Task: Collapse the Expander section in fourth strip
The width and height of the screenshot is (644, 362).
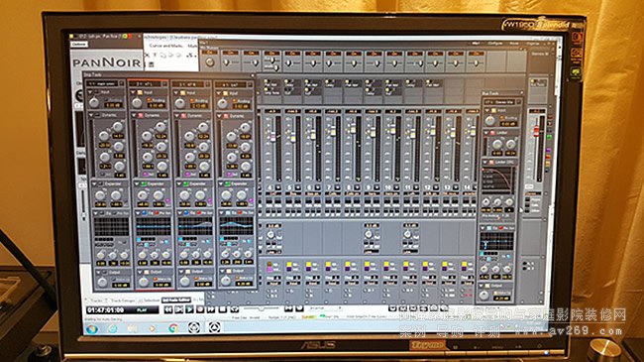Action: coord(220,183)
